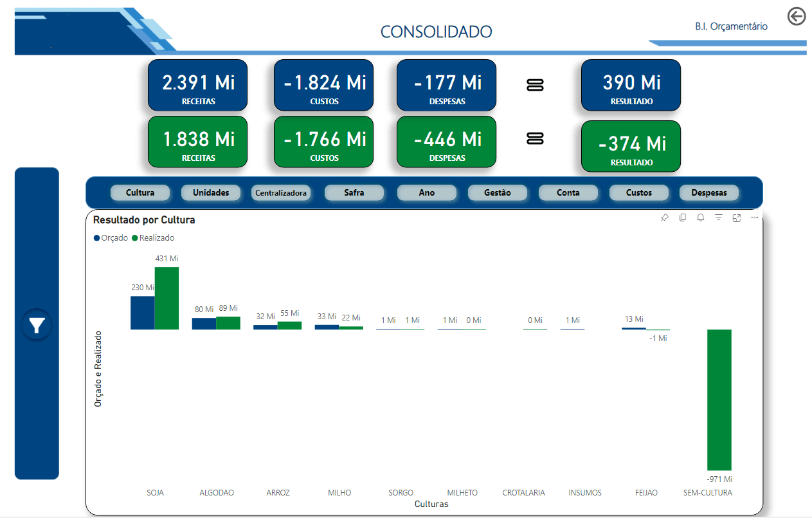
Task: Open the Ano breakdown
Action: point(427,192)
